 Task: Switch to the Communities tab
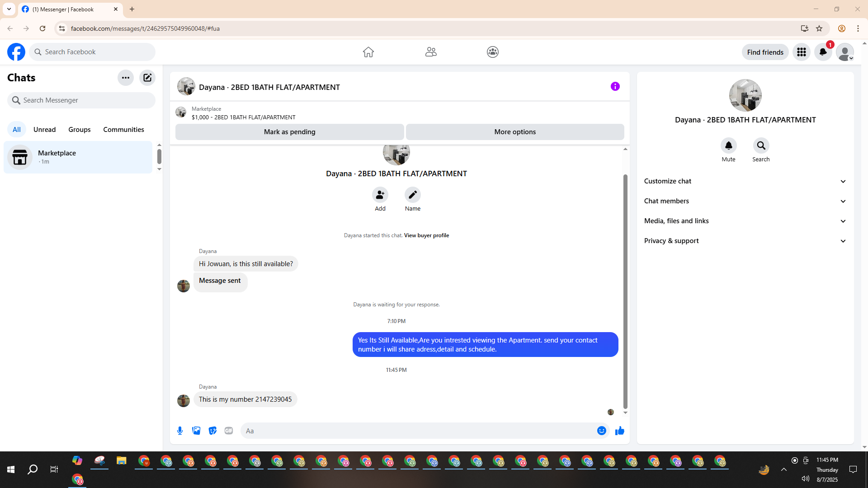(123, 130)
